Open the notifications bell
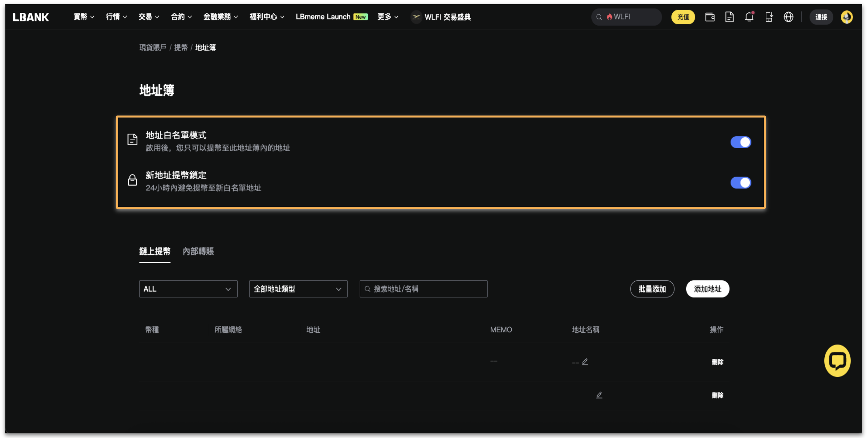 pyautogui.click(x=749, y=17)
